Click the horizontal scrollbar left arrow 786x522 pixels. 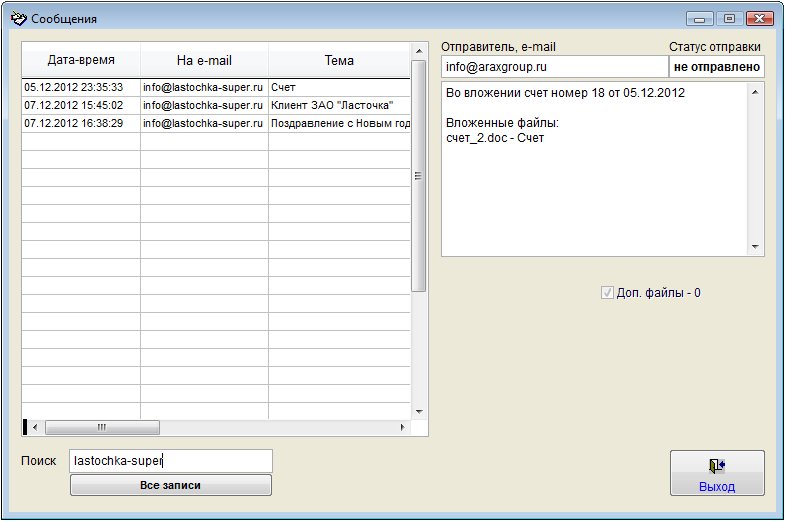click(x=35, y=427)
